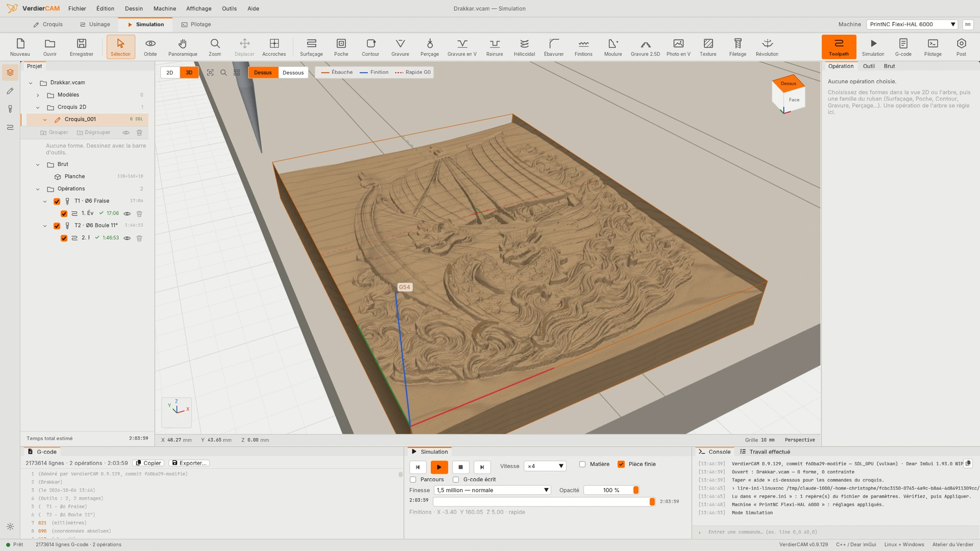The height and width of the screenshot is (551, 980).
Task: Click the Opacité 100 % slider
Action: tap(611, 490)
